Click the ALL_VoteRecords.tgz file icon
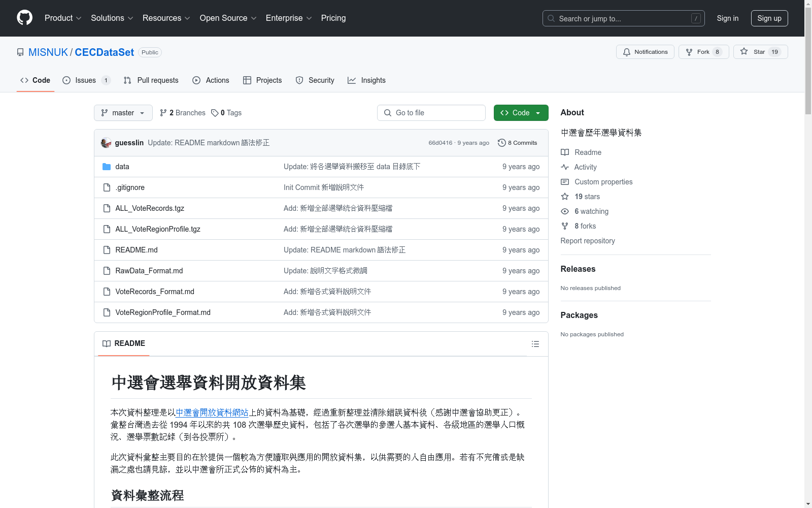Screen dimensions: 812x508 point(107,208)
